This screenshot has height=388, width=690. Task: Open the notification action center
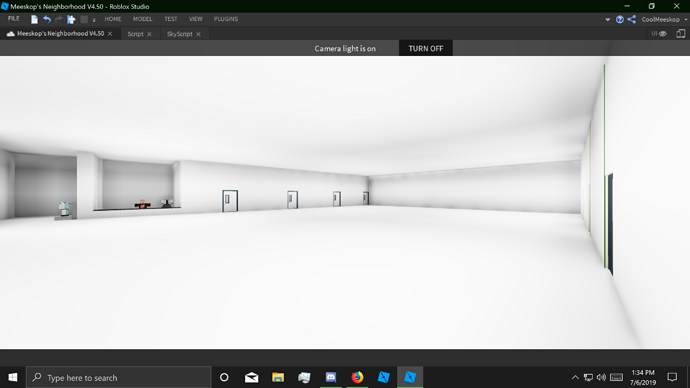coord(672,377)
